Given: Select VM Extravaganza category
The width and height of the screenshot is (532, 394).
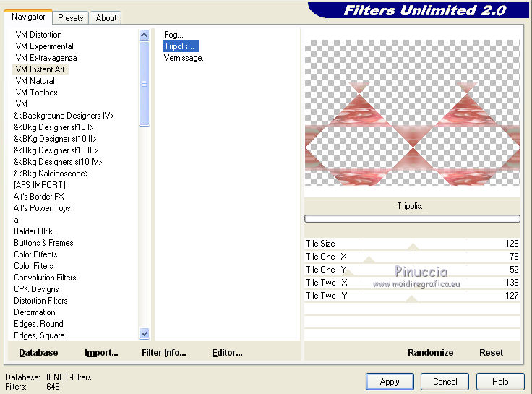Looking at the screenshot, I should 46,58.
